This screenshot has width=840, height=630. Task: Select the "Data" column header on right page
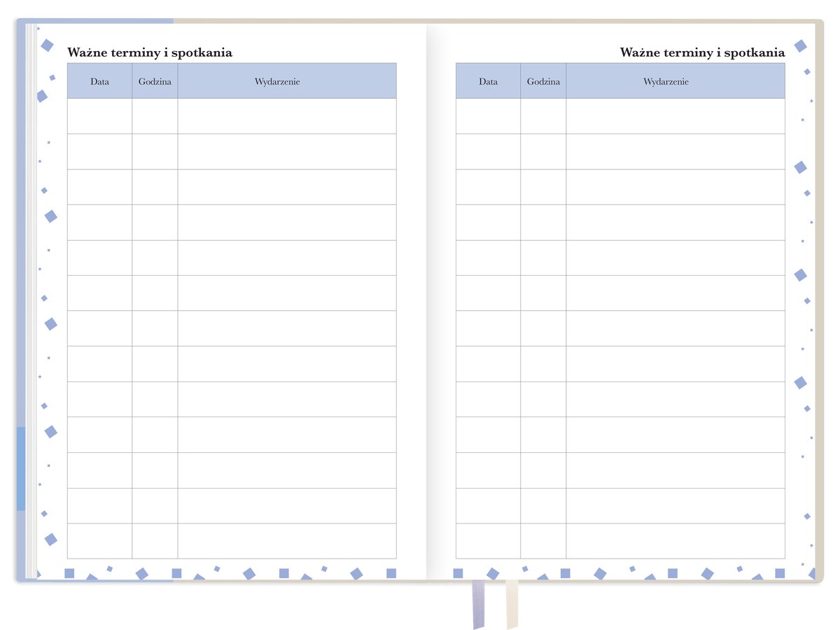pos(488,81)
